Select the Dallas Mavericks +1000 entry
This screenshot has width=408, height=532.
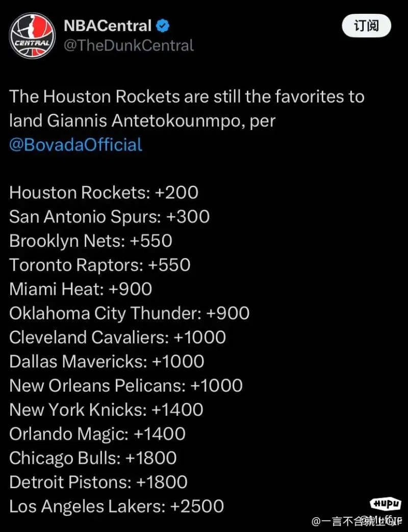pyautogui.click(x=107, y=361)
